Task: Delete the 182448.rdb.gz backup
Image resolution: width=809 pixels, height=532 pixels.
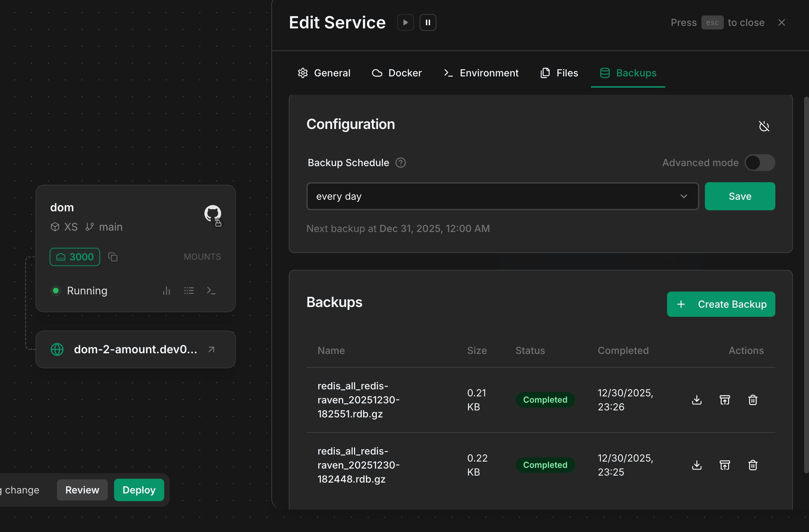Action: 753,465
